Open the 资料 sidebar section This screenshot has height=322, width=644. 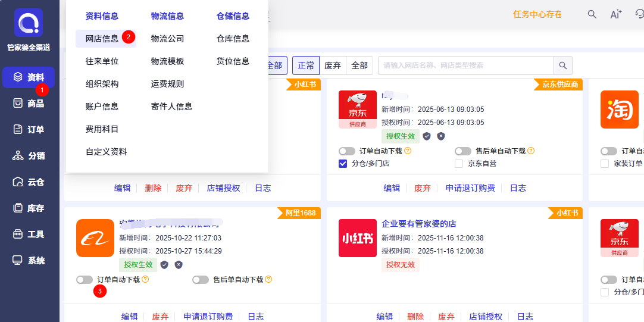pos(29,77)
